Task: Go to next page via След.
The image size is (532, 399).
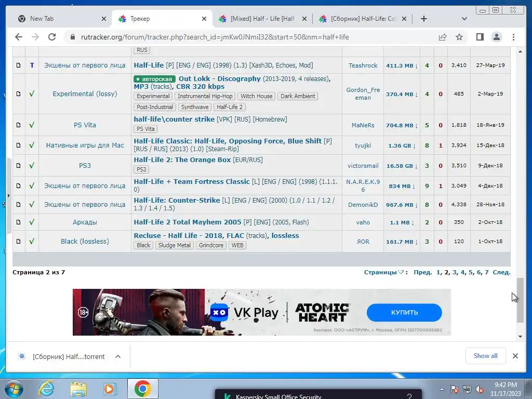Action: (x=501, y=272)
